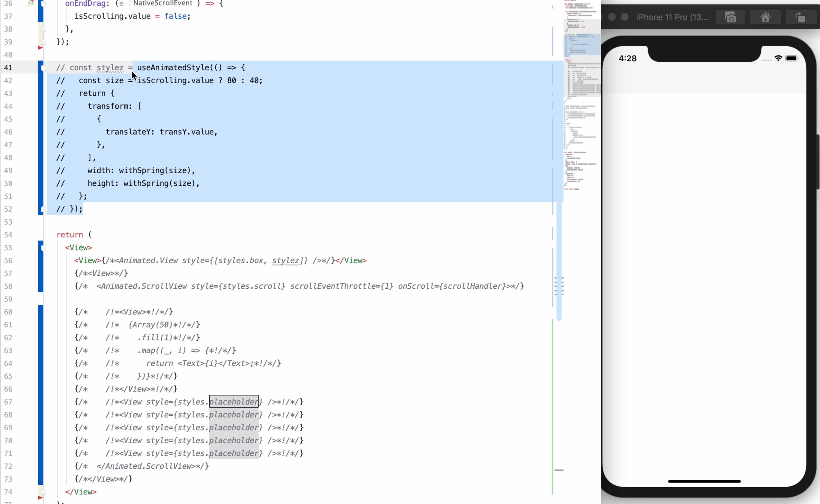This screenshot has height=504, width=820.
Task: Select the highlighted placeholder text on line 67
Action: (233, 402)
